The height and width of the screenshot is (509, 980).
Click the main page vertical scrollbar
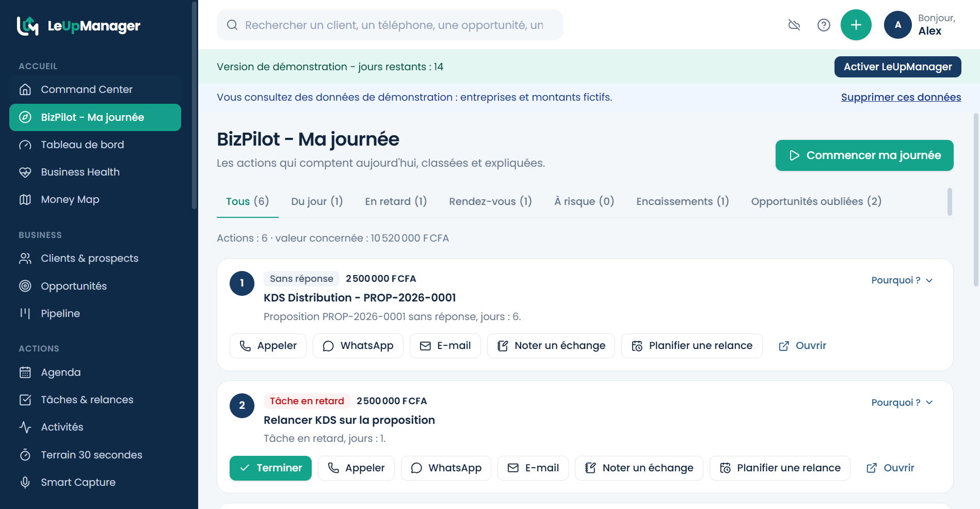click(x=976, y=200)
